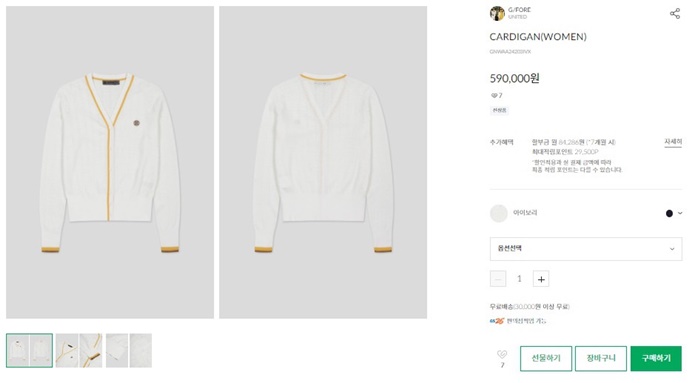Open the G/FORE brand logo avatar
700x383 pixels.
tap(497, 13)
